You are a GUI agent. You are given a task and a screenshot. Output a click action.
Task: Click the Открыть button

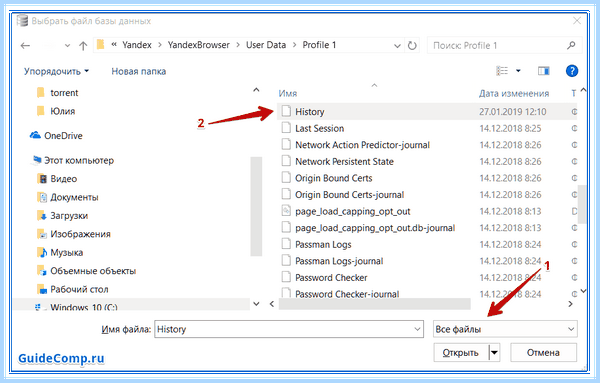(461, 352)
